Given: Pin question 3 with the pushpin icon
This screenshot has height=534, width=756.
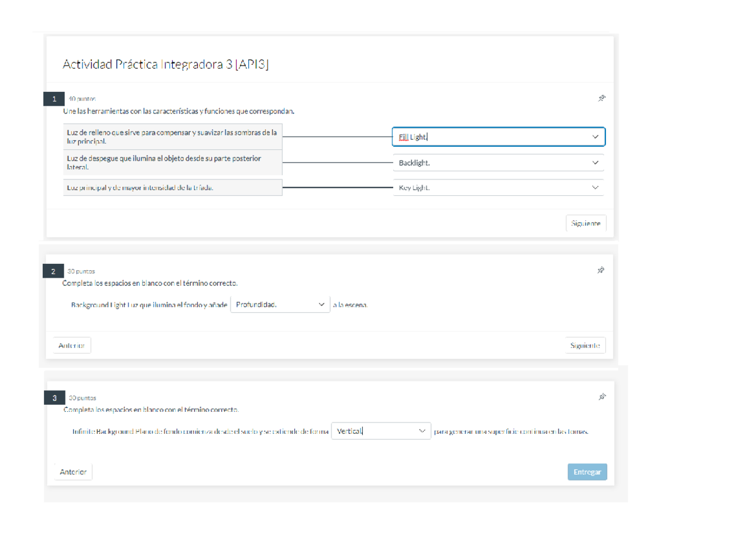Looking at the screenshot, I should point(602,397).
